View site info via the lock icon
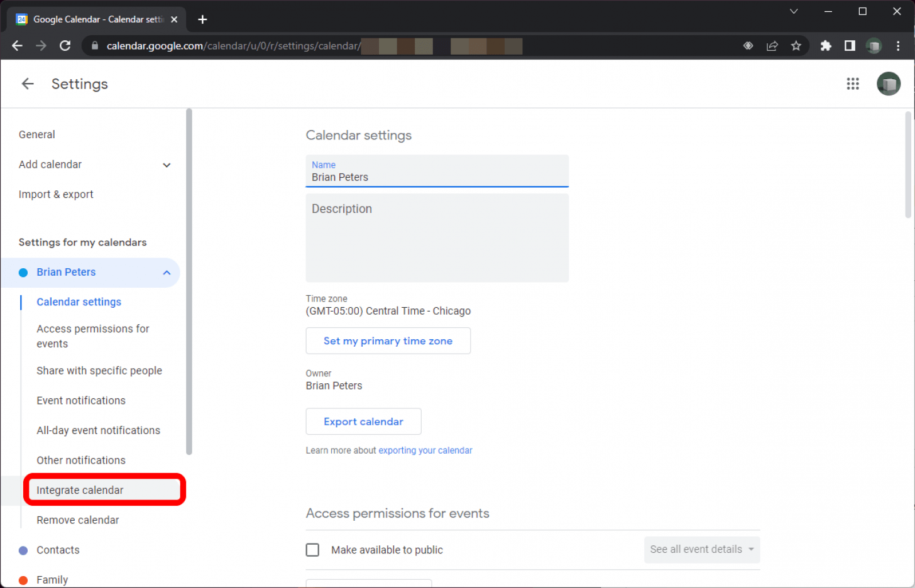Image resolution: width=915 pixels, height=588 pixels. 95,46
